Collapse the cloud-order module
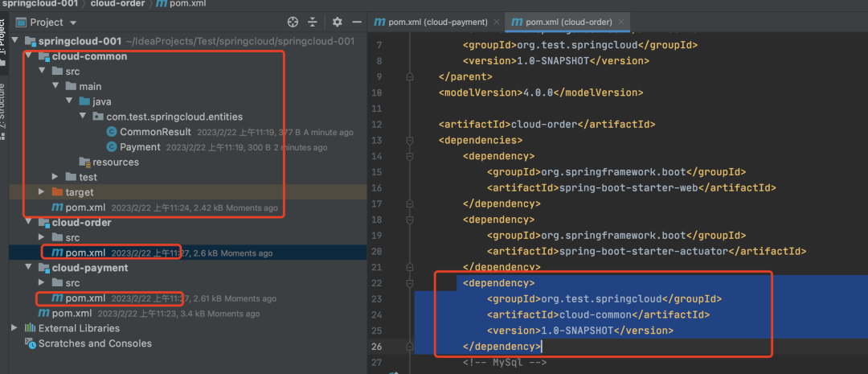The width and height of the screenshot is (868, 374). click(x=29, y=222)
